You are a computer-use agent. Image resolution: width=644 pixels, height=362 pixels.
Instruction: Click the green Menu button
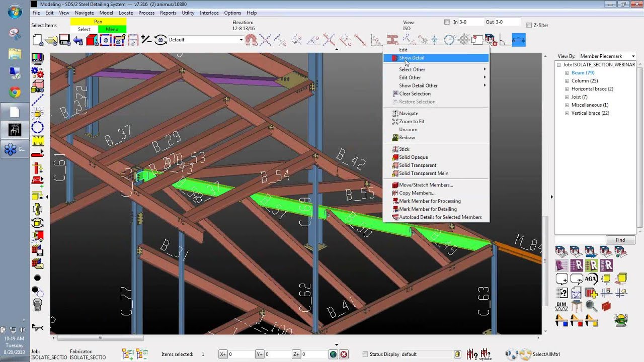tap(112, 29)
